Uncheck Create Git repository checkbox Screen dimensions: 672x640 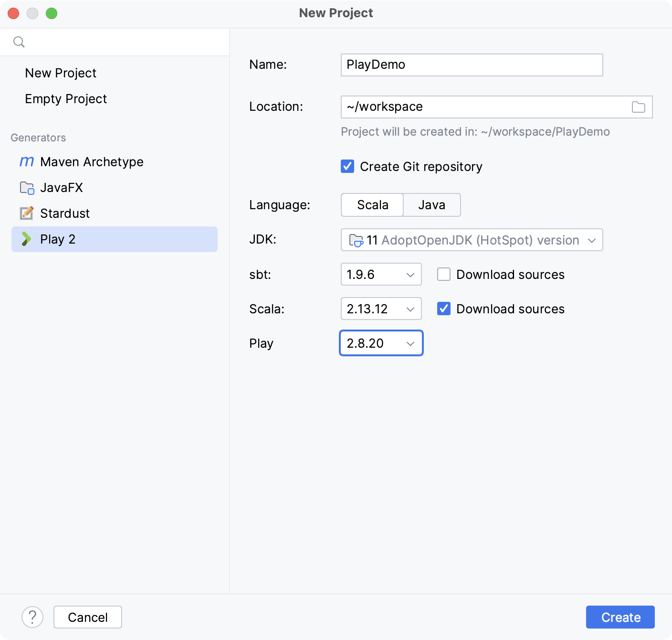pyautogui.click(x=347, y=166)
